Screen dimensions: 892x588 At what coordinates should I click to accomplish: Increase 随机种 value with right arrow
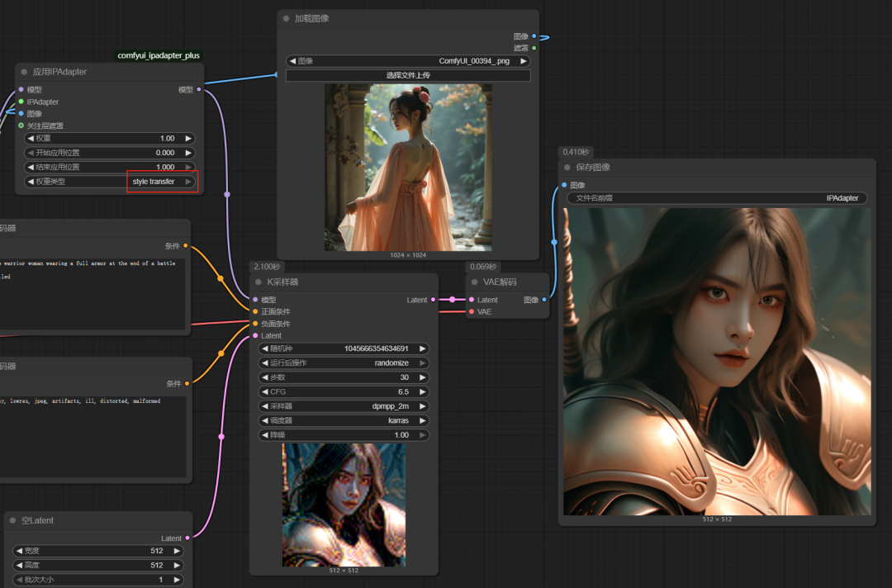pyautogui.click(x=423, y=349)
